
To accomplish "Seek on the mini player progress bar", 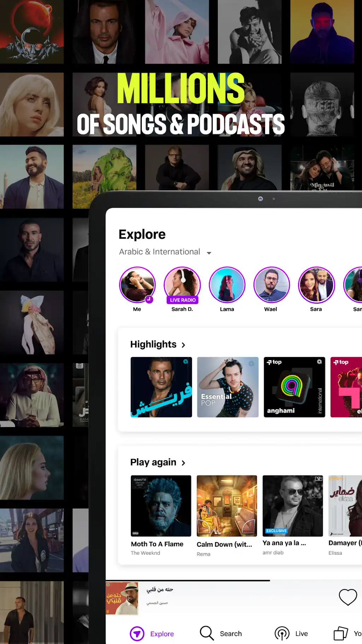I will (234, 580).
